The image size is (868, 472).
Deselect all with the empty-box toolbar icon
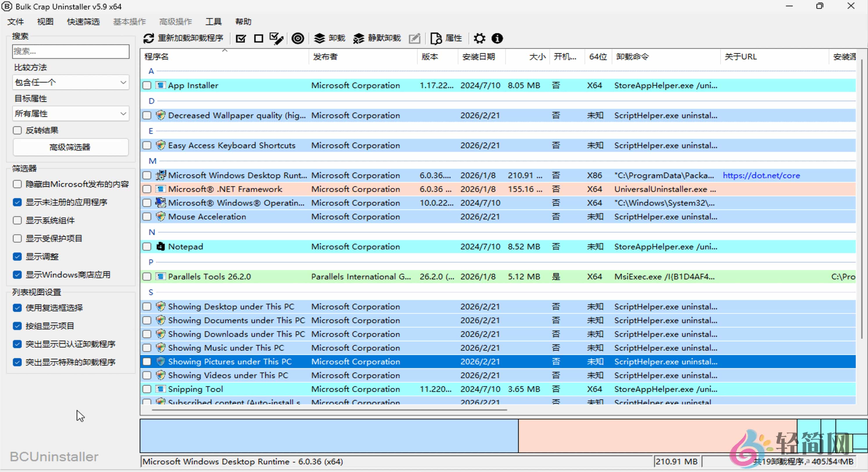[258, 38]
